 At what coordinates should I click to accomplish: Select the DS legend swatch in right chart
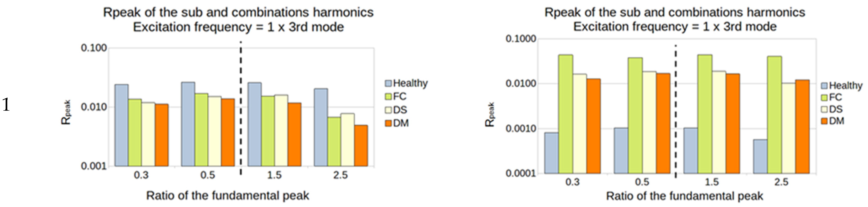(x=824, y=109)
